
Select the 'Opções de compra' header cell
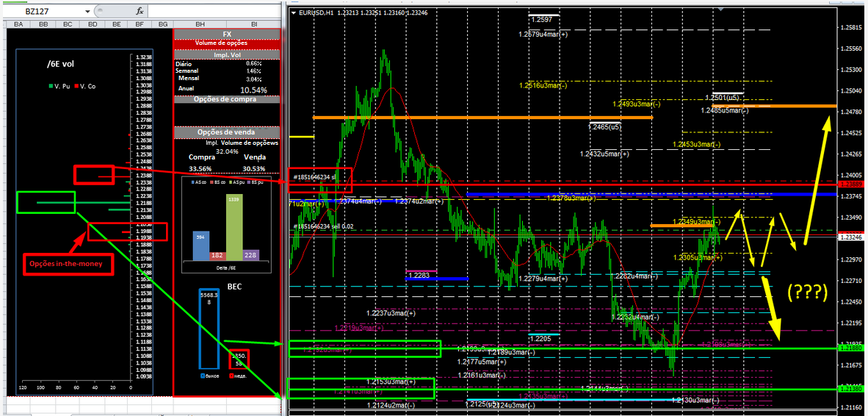[x=226, y=98]
